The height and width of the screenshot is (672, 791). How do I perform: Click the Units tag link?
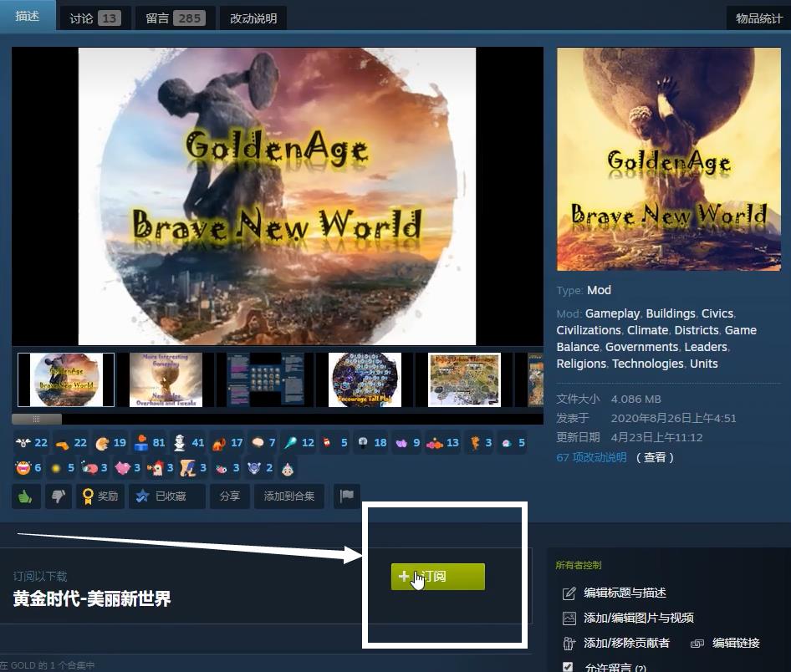[x=704, y=364]
